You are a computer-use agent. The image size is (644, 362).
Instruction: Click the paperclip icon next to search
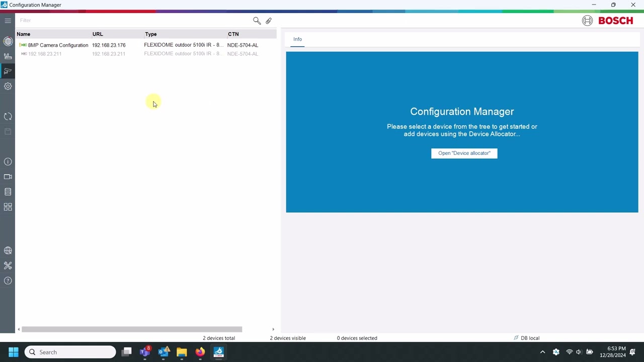[269, 21]
